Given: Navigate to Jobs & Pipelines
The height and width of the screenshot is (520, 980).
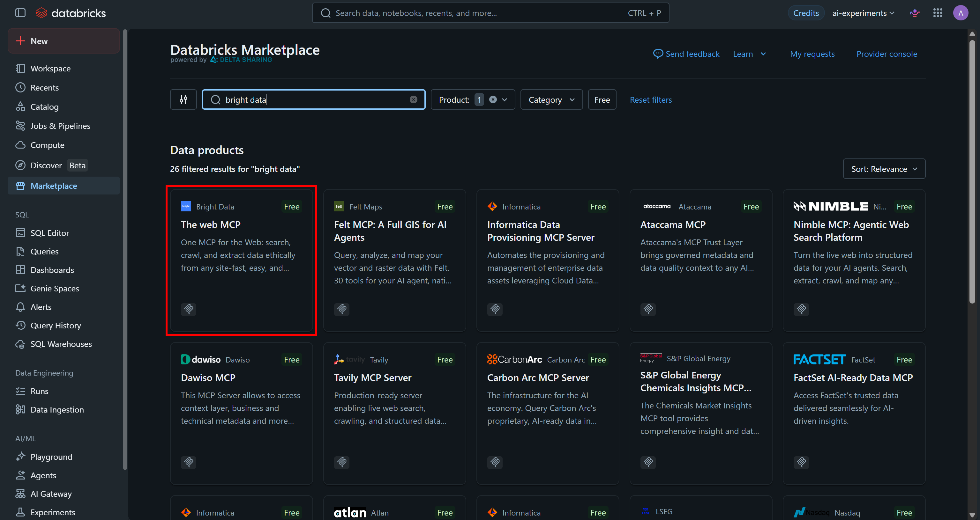Looking at the screenshot, I should (64, 126).
